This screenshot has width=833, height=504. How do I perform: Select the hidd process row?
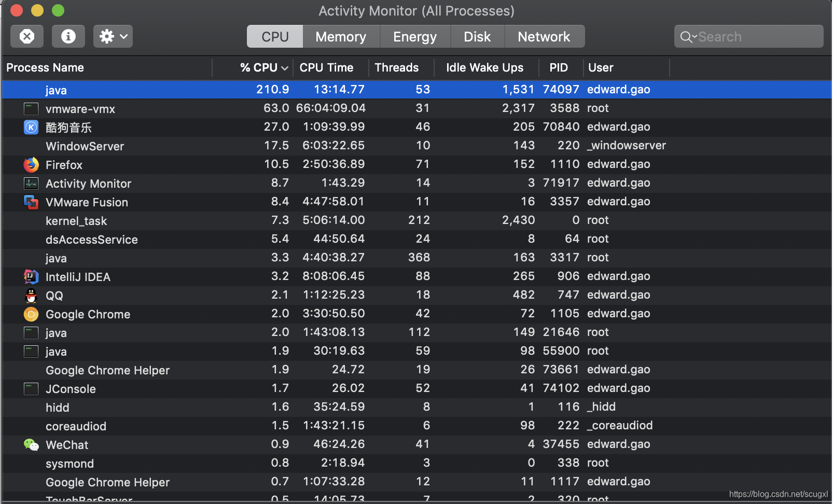click(x=416, y=407)
